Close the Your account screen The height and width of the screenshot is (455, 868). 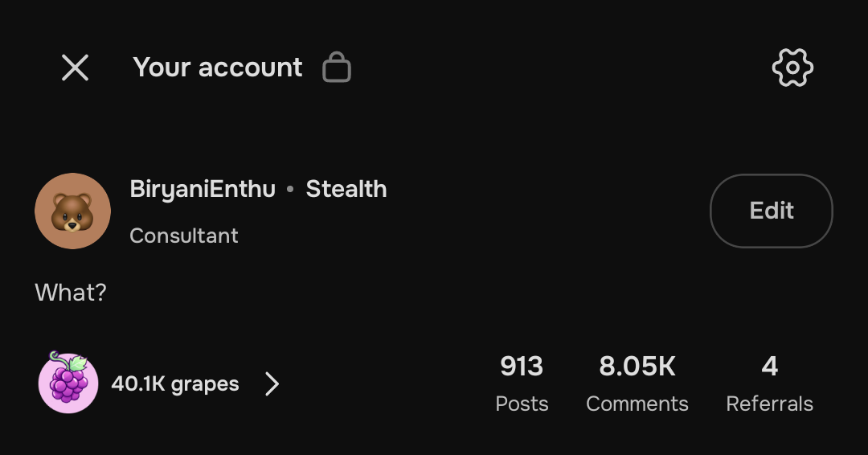[x=76, y=68]
